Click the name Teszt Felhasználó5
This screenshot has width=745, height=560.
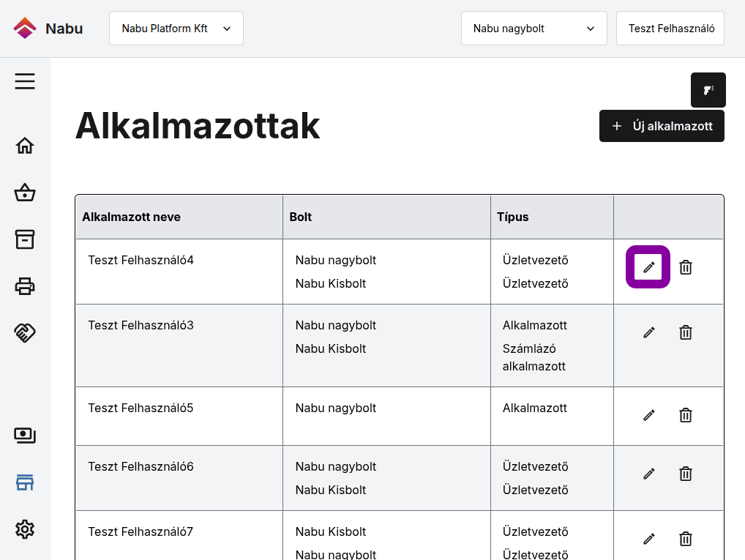[141, 408]
